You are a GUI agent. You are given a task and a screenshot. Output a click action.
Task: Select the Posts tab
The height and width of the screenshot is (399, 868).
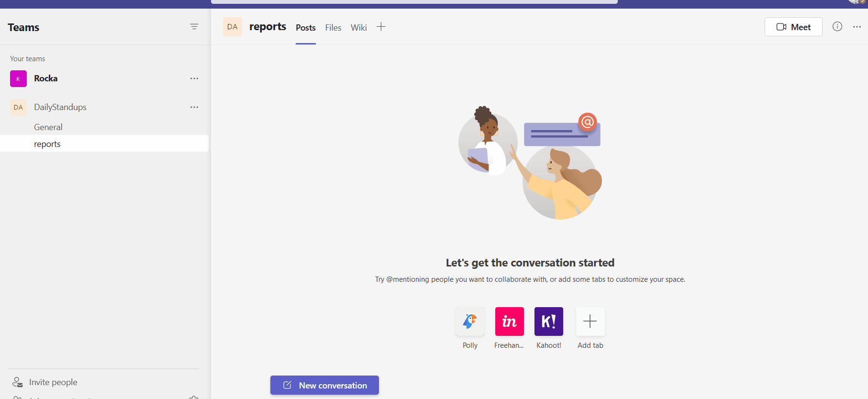305,28
